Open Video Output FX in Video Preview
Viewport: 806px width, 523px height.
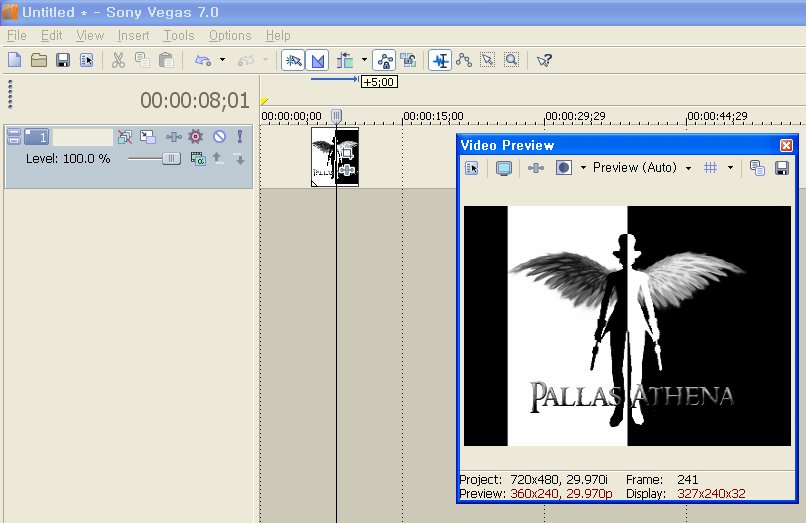point(536,168)
